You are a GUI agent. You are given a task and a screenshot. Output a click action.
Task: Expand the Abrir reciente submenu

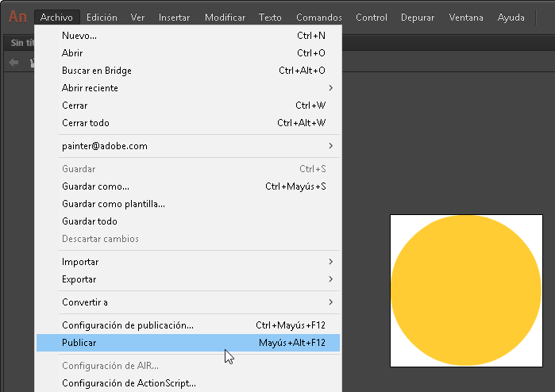pyautogui.click(x=188, y=88)
